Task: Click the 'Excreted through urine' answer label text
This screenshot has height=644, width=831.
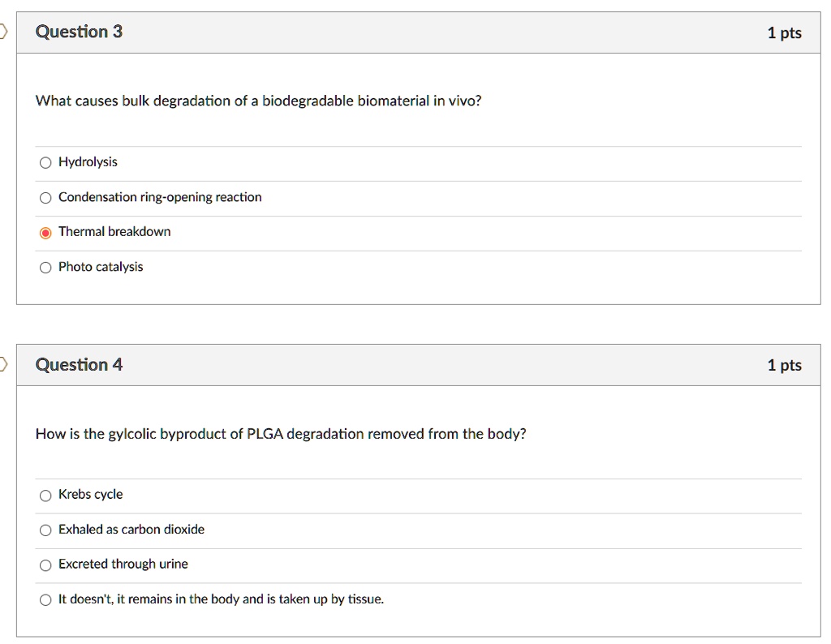Action: [123, 565]
